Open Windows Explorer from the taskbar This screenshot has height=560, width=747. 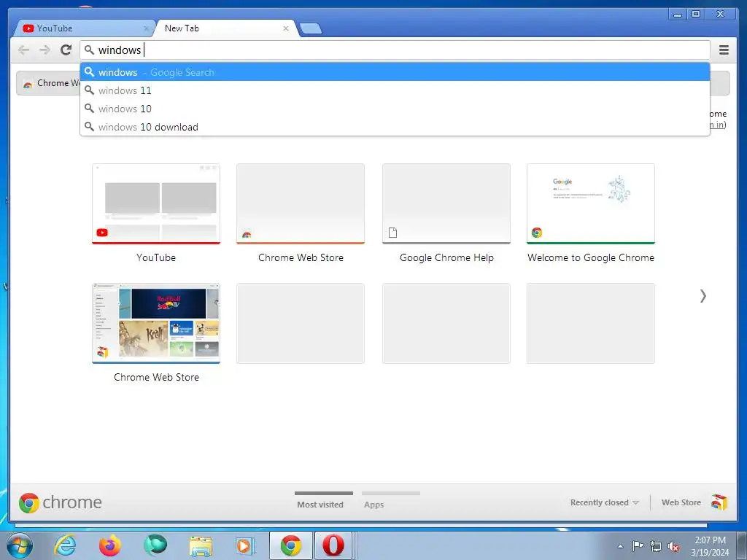tap(201, 546)
